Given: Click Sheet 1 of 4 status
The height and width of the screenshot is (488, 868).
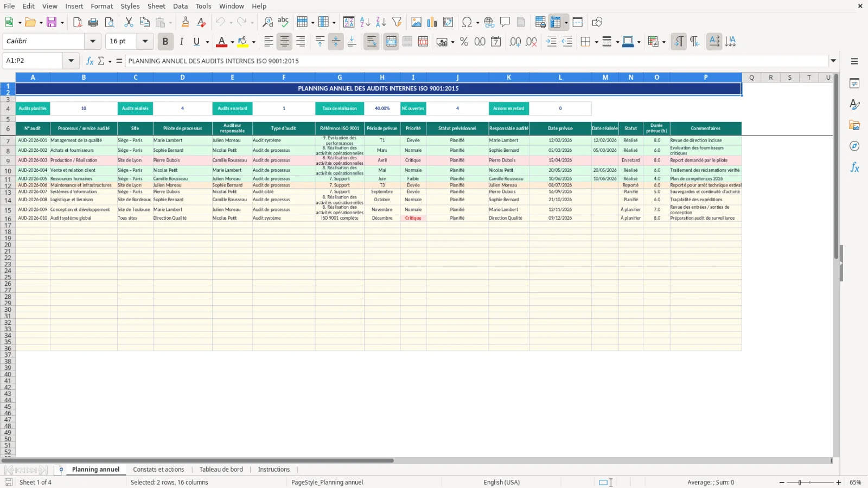Looking at the screenshot, I should click(x=35, y=482).
